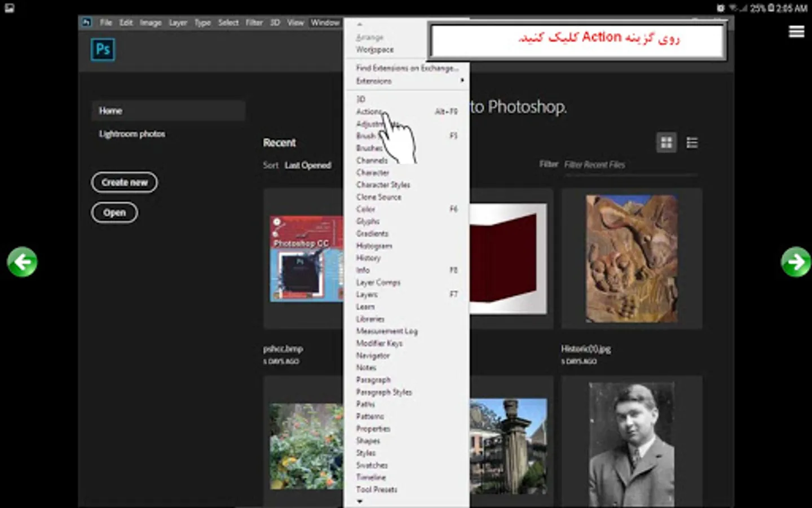
Task: Click the Open button
Action: pos(114,213)
